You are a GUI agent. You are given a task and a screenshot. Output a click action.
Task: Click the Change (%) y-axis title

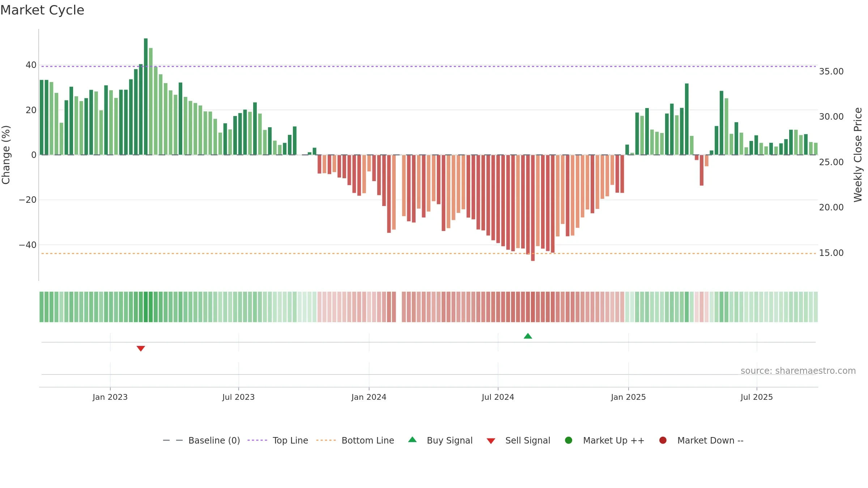pyautogui.click(x=6, y=155)
